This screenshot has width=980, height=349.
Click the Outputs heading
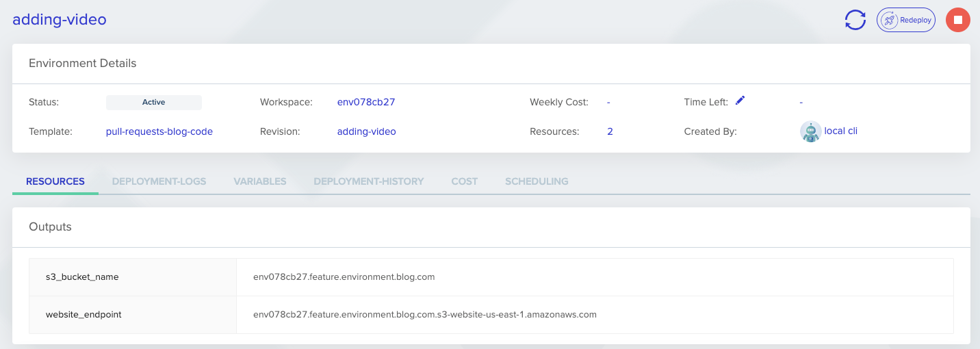coord(50,227)
